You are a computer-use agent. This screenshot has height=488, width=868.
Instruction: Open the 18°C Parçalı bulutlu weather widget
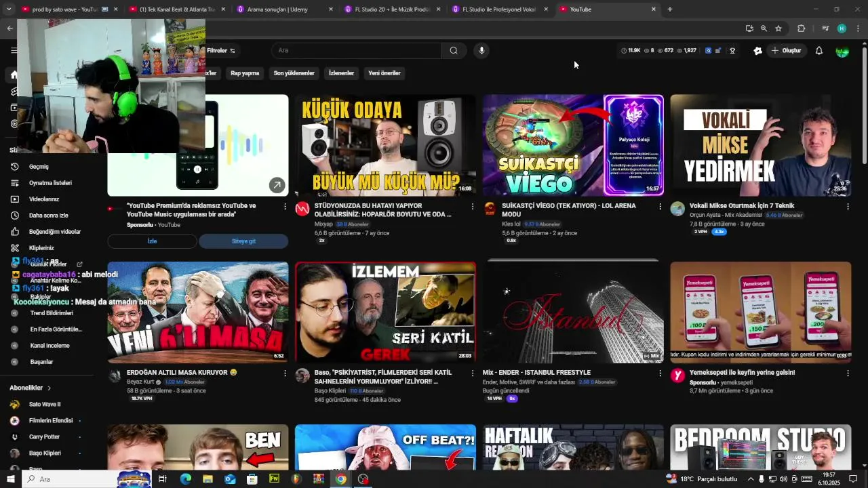(x=702, y=479)
